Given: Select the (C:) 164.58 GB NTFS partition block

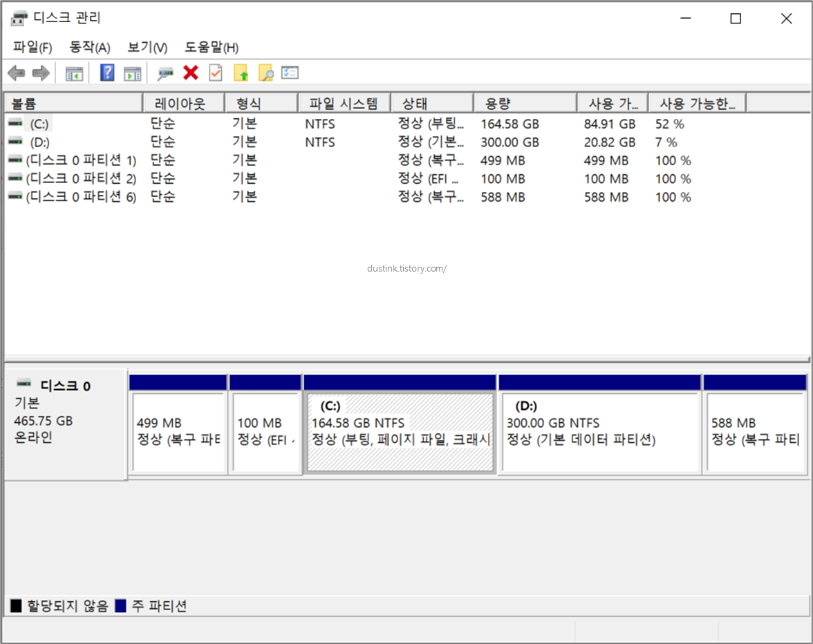Looking at the screenshot, I should click(400, 425).
